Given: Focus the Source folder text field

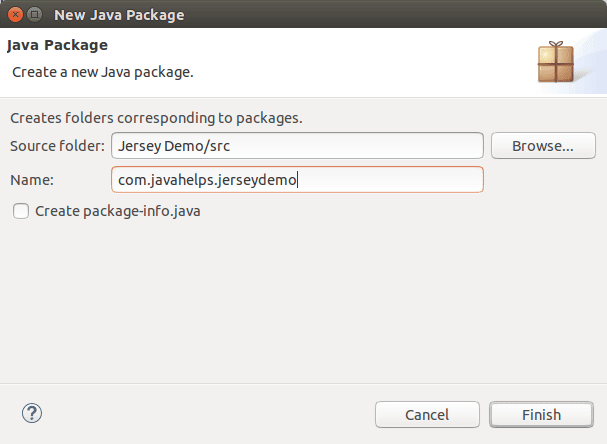Looking at the screenshot, I should coord(297,146).
